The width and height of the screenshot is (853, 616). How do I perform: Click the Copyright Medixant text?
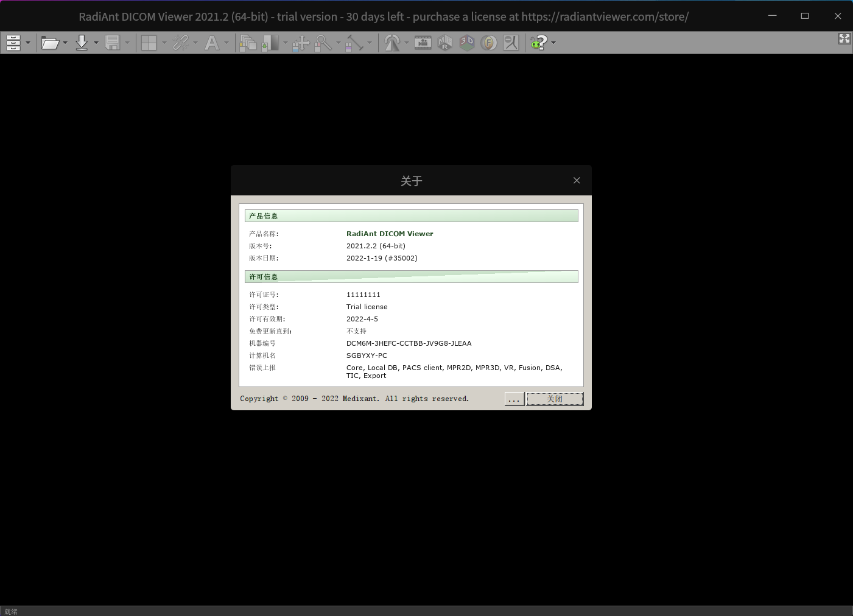pyautogui.click(x=354, y=399)
